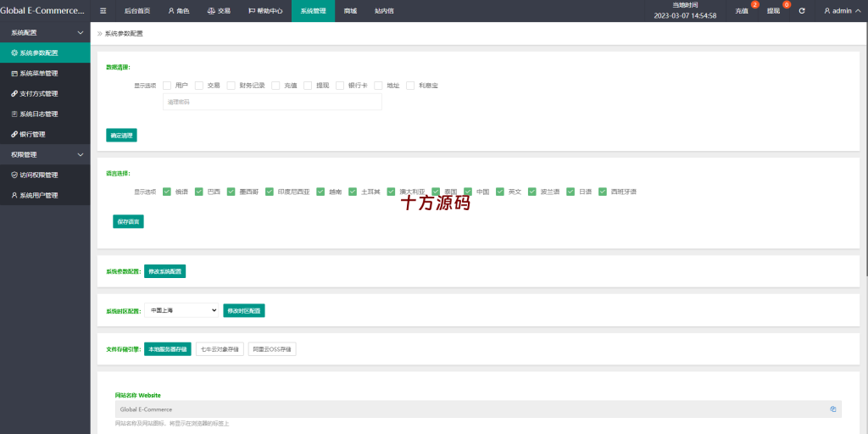Check the 银行卡 checkbox

pyautogui.click(x=340, y=86)
